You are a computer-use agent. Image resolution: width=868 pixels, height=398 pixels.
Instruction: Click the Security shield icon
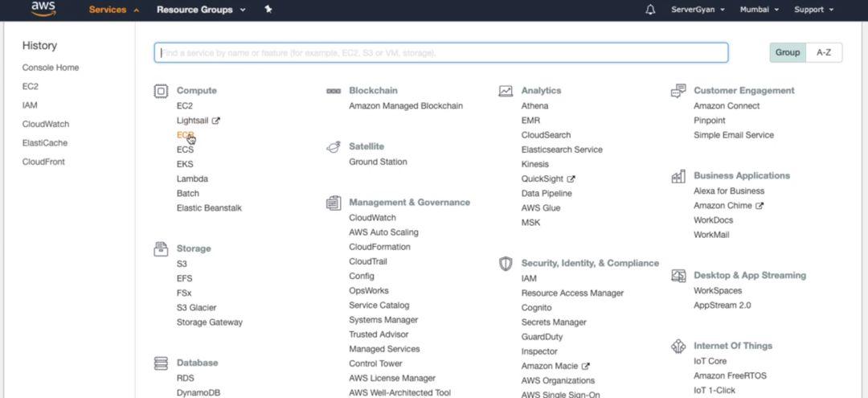(x=506, y=264)
